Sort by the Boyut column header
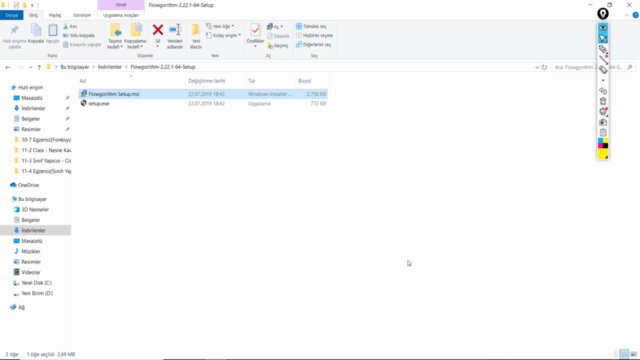Screen dimensions: 640x360 click(x=304, y=81)
